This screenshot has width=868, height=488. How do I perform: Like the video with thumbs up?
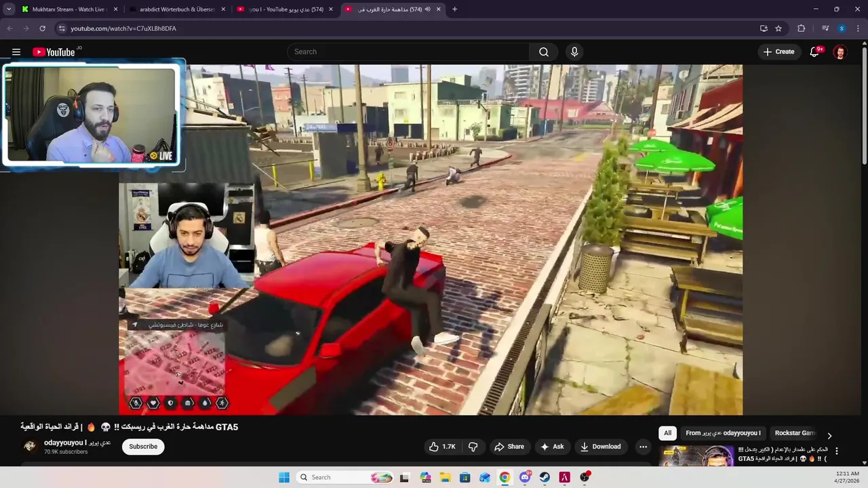pyautogui.click(x=442, y=447)
